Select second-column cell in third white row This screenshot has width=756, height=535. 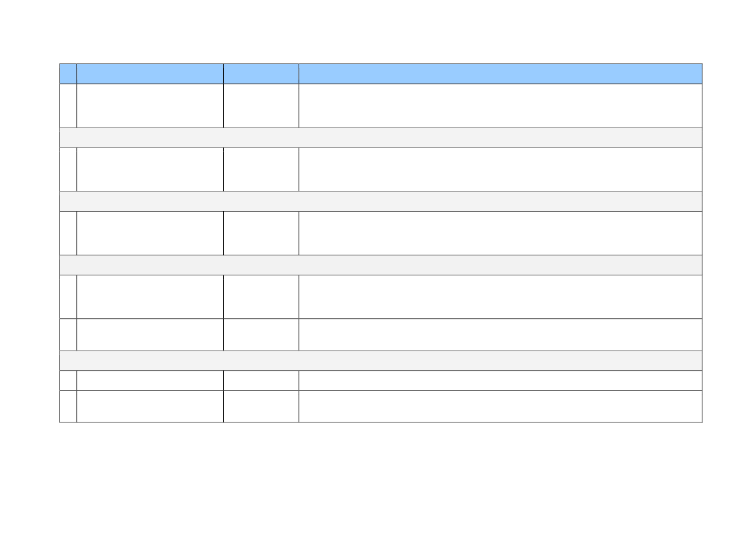tap(149, 233)
